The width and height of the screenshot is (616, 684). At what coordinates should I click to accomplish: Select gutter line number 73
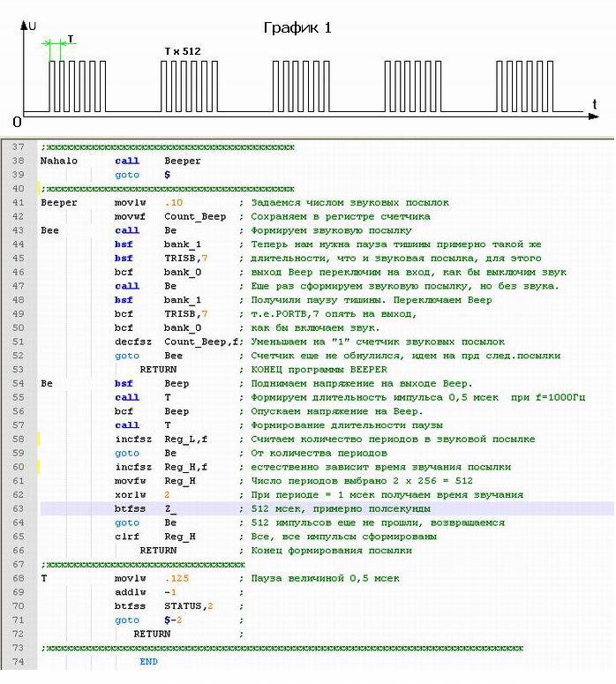click(19, 647)
